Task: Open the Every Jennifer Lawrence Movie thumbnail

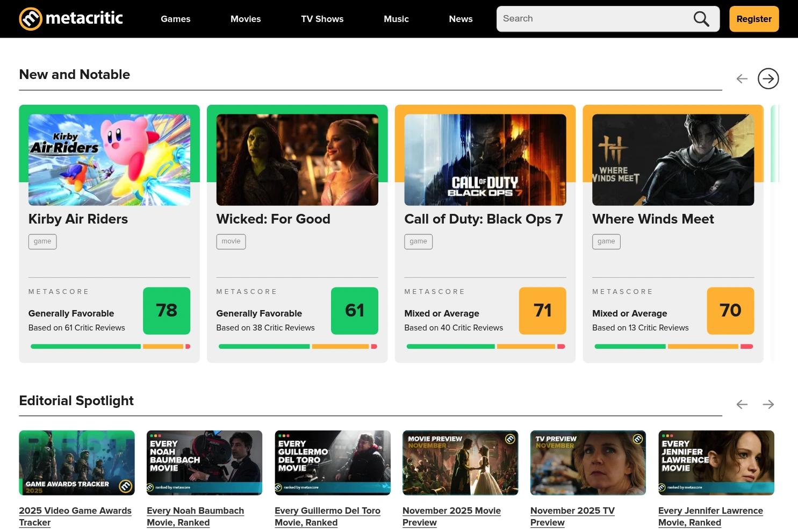Action: [x=716, y=463]
